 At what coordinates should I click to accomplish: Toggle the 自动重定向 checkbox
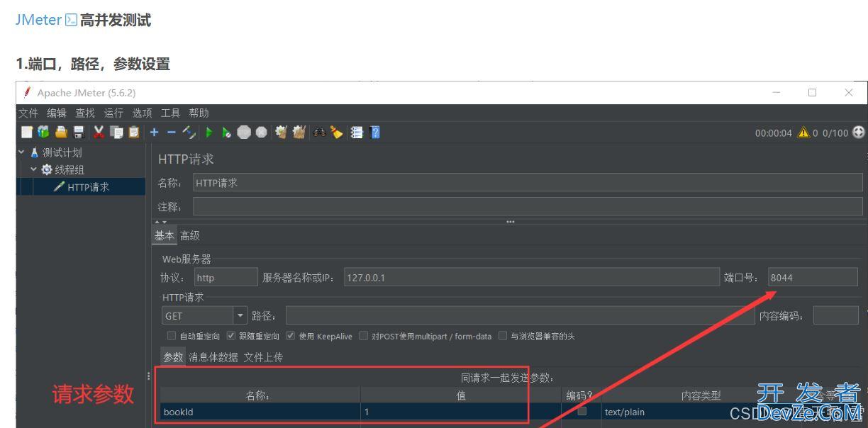(x=171, y=337)
